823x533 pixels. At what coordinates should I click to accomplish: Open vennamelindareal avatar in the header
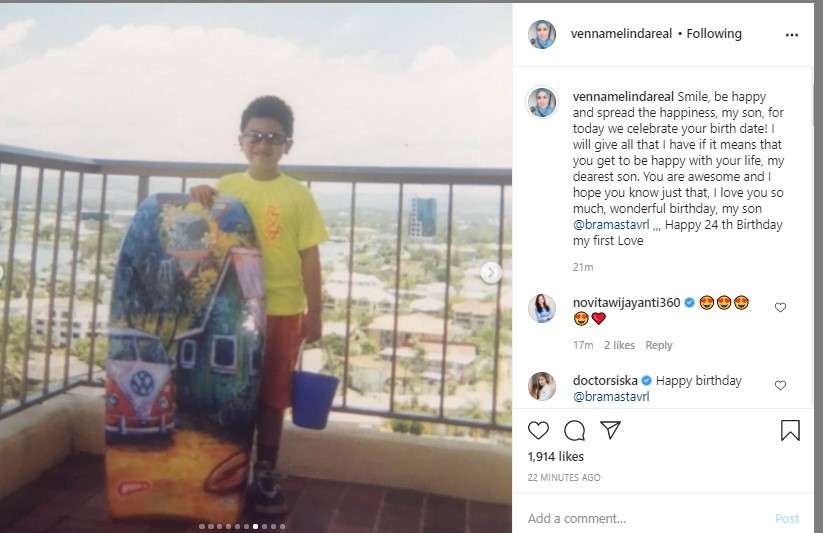[x=542, y=34]
